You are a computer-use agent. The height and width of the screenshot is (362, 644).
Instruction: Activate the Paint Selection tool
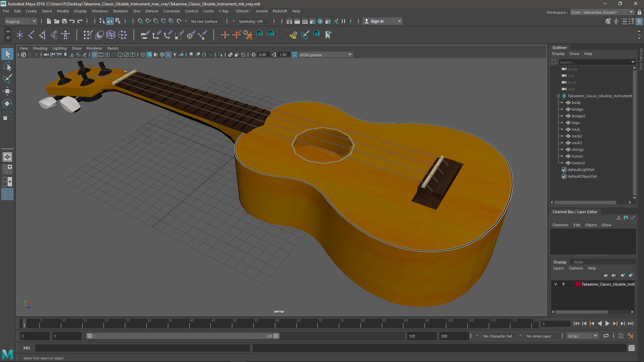pyautogui.click(x=7, y=79)
